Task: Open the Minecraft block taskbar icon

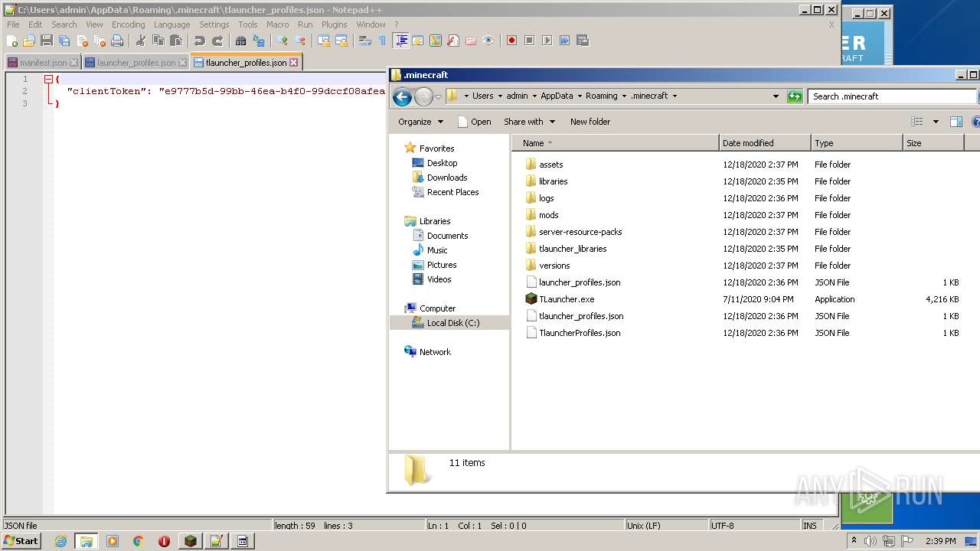Action: tap(190, 541)
